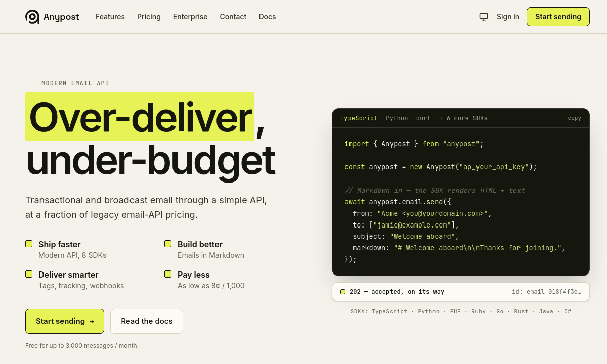Click Free for up to 3,000 messages text
Screen dimensions: 607x364
point(82,346)
